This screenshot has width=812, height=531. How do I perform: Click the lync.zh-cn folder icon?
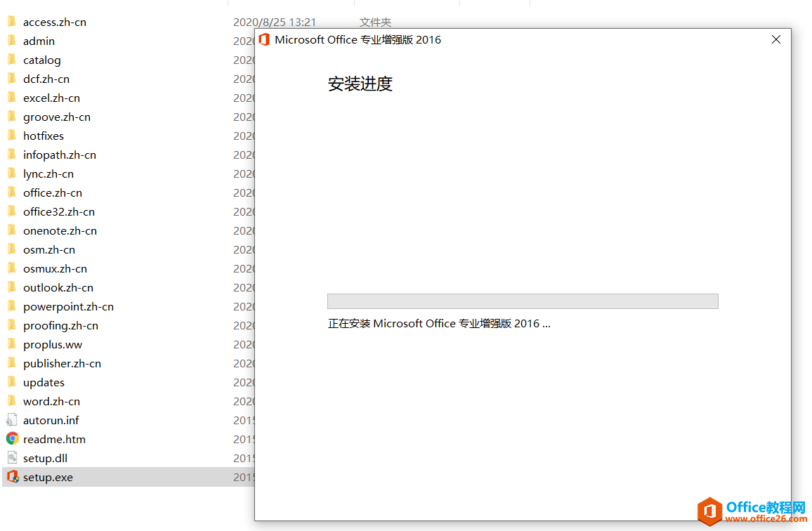[12, 173]
